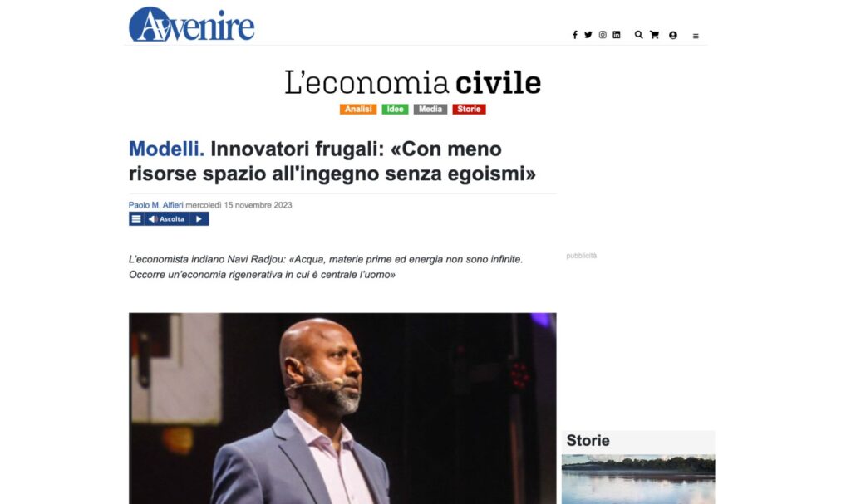
Task: Click the article photo of the speaker
Action: [342, 408]
